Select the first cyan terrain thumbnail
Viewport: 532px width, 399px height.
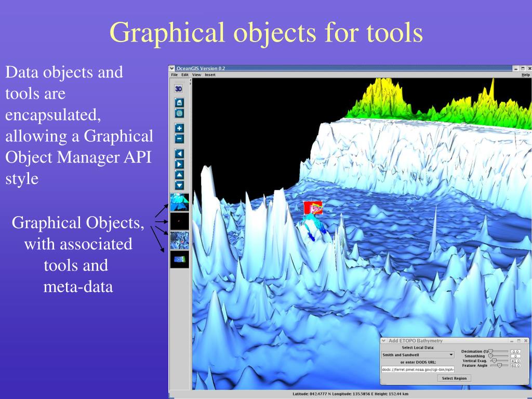pos(179,203)
